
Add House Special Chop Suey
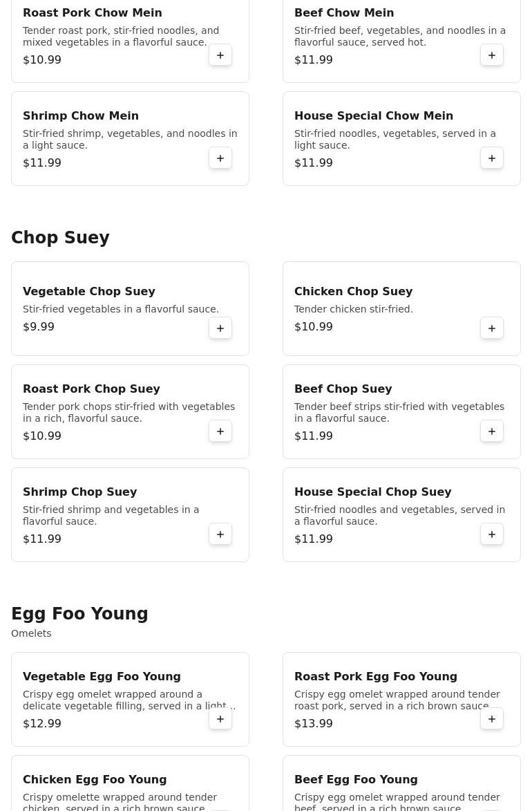(492, 534)
